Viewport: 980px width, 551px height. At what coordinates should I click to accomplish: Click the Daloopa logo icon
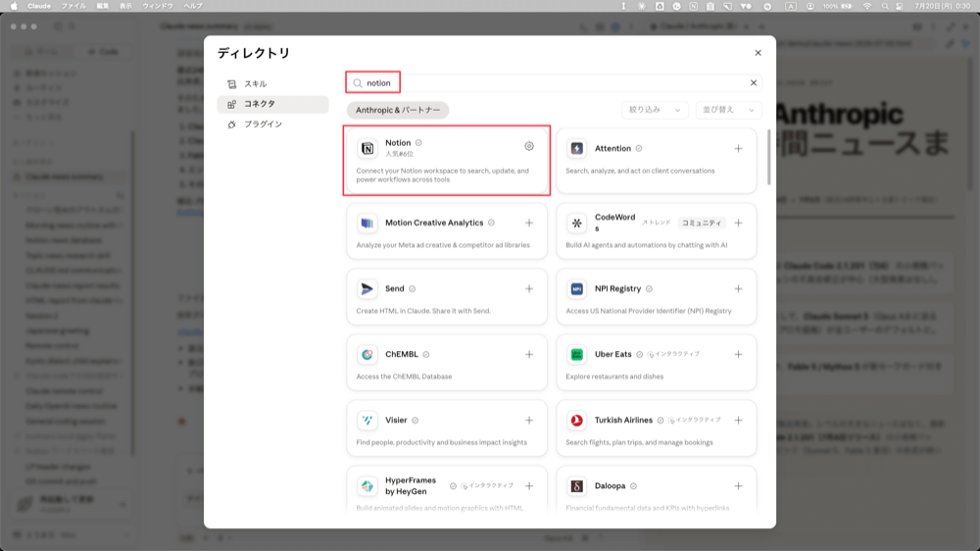coord(577,486)
